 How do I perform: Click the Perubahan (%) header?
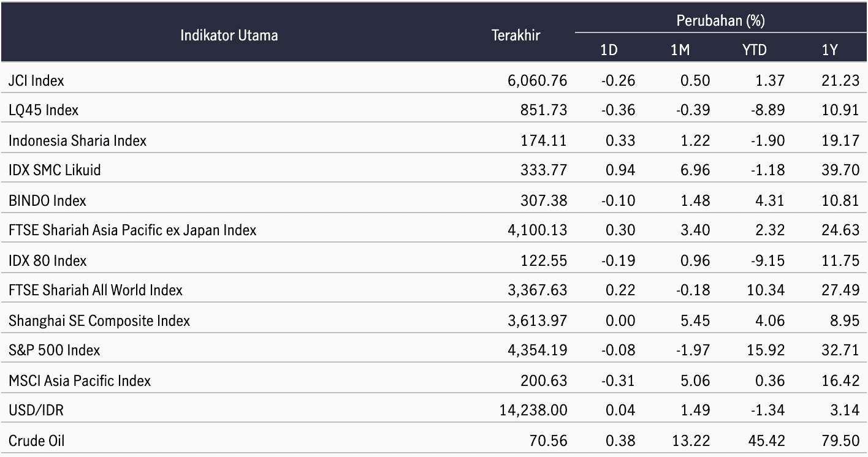coord(720,21)
